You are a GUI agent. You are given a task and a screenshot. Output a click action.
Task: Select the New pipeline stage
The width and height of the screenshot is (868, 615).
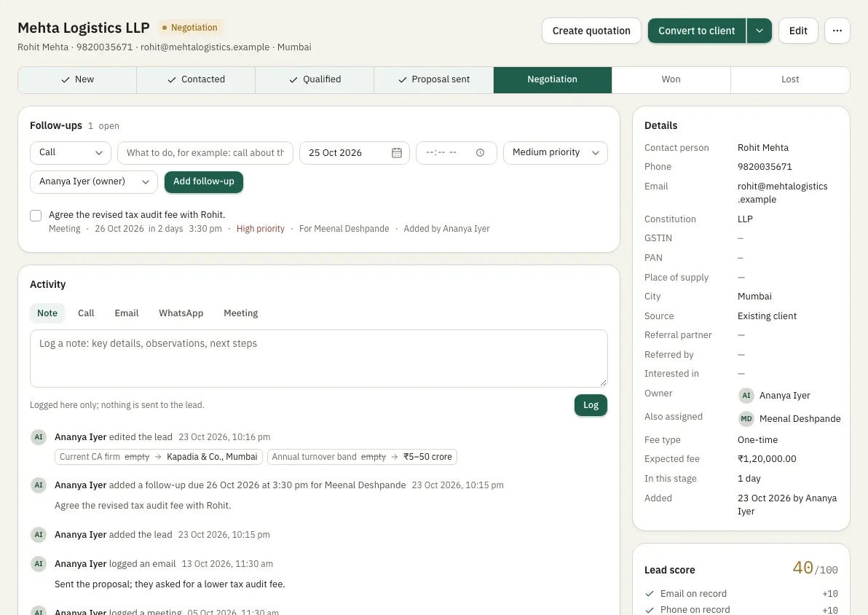77,79
